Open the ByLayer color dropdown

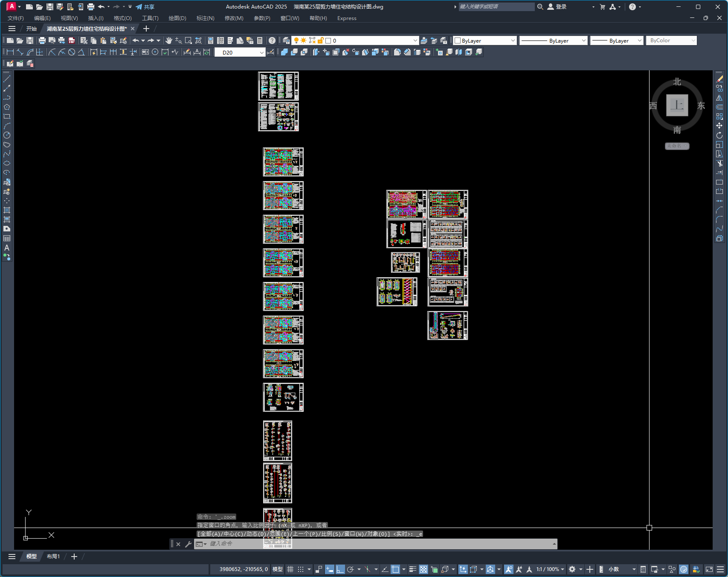(x=513, y=40)
